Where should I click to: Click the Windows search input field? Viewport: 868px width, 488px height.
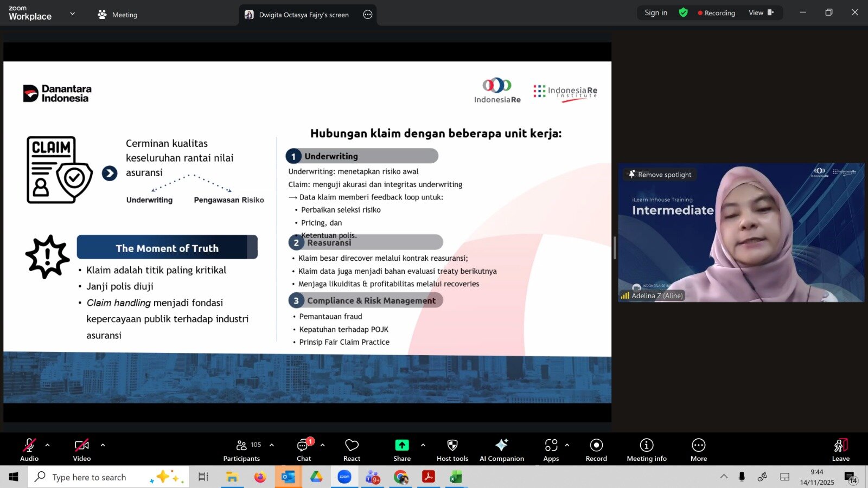click(108, 477)
